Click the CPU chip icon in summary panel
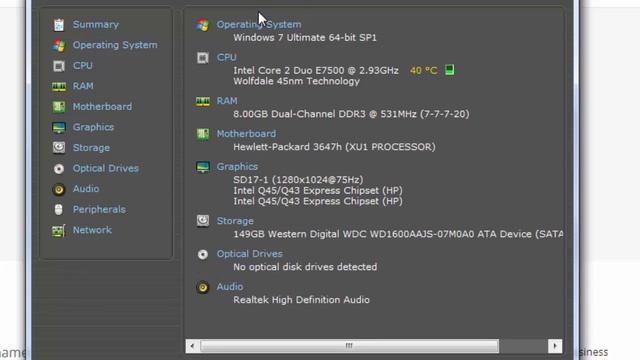 [203, 58]
